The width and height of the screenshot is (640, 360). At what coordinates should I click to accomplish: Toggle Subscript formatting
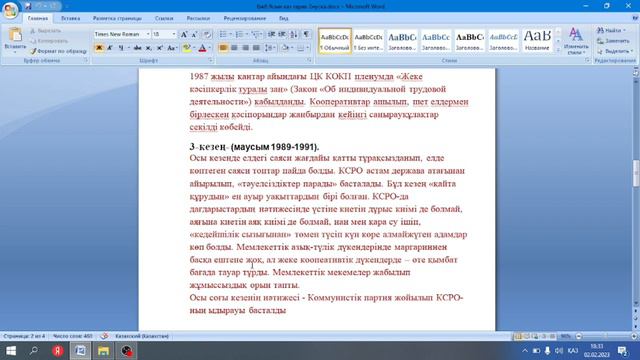149,48
